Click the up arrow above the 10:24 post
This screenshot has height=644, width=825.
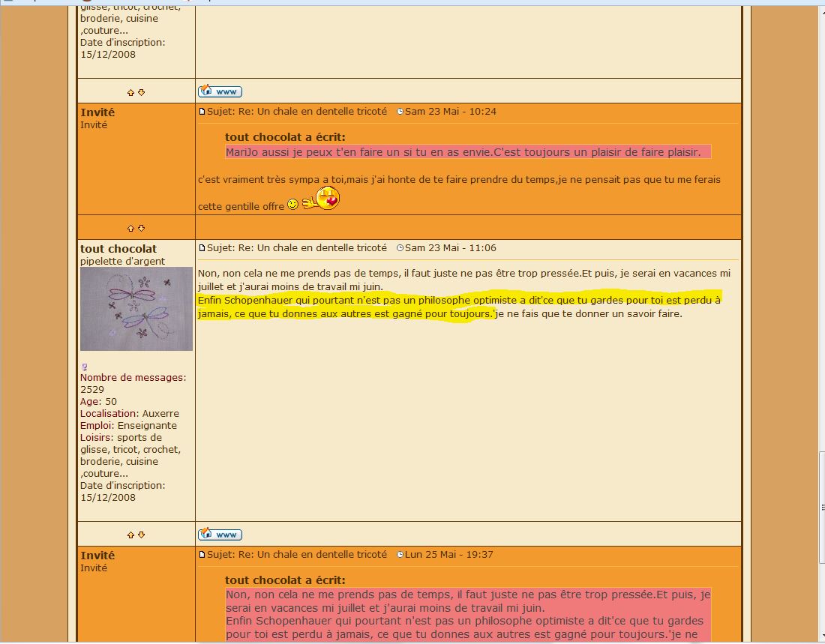coord(130,92)
